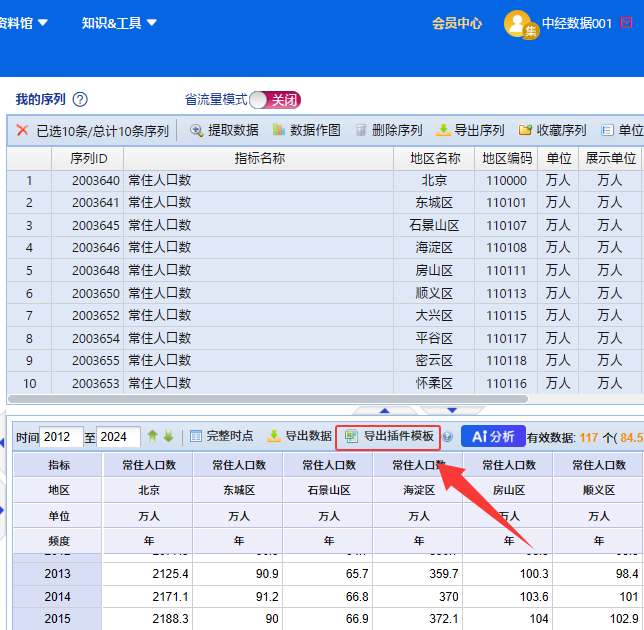Open 数据作图 (data chart) tool

[279, 130]
